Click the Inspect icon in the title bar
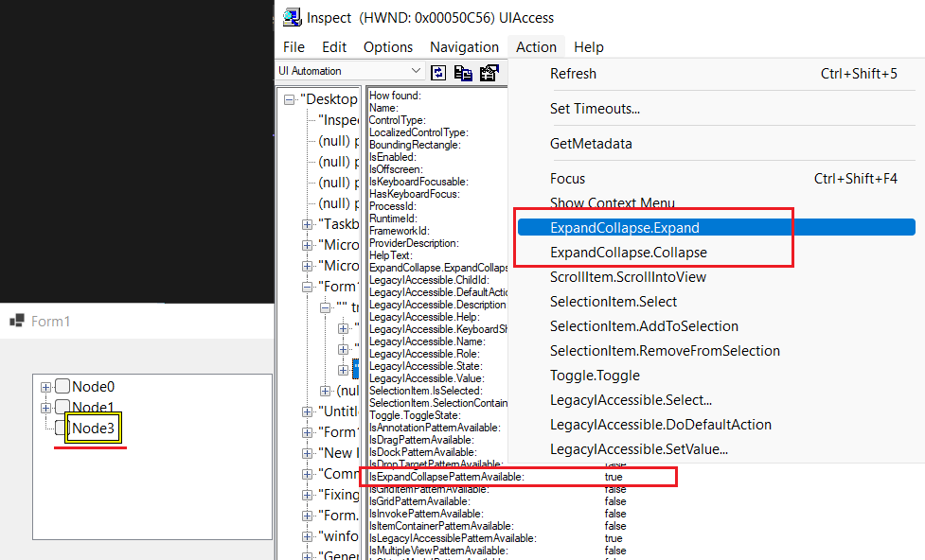Image resolution: width=925 pixels, height=560 pixels. click(x=295, y=17)
